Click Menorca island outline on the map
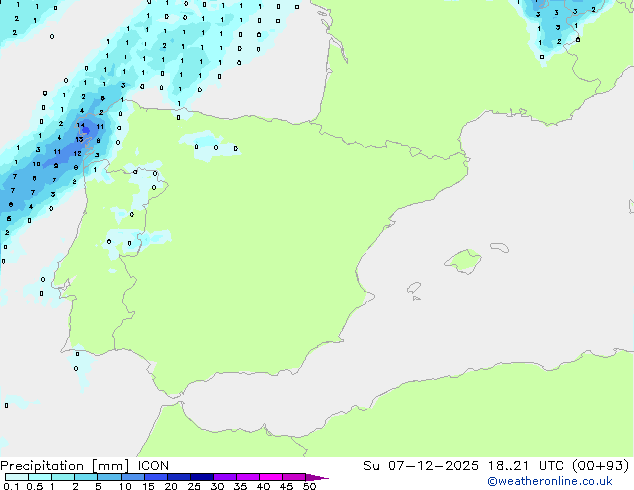The width and height of the screenshot is (634, 490). (x=499, y=247)
